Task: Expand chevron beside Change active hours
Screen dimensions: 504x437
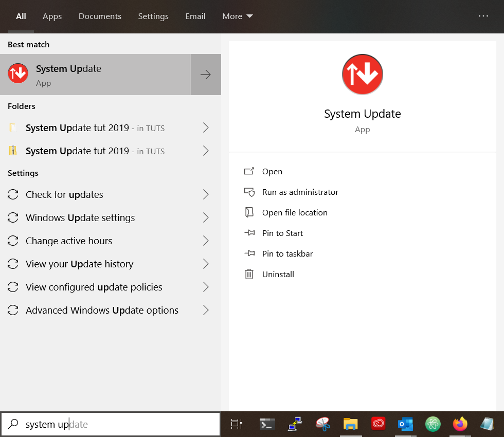Action: click(x=206, y=241)
